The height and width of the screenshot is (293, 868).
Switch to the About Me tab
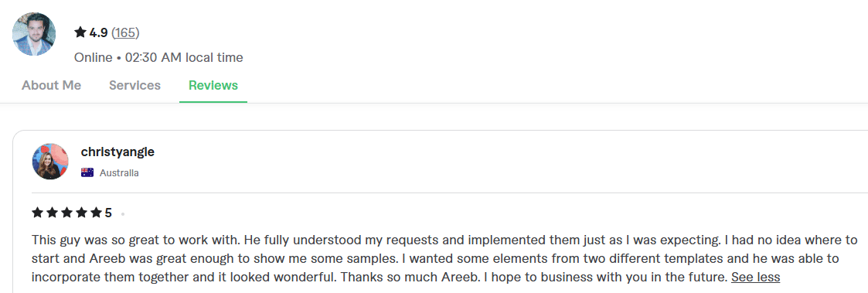52,85
